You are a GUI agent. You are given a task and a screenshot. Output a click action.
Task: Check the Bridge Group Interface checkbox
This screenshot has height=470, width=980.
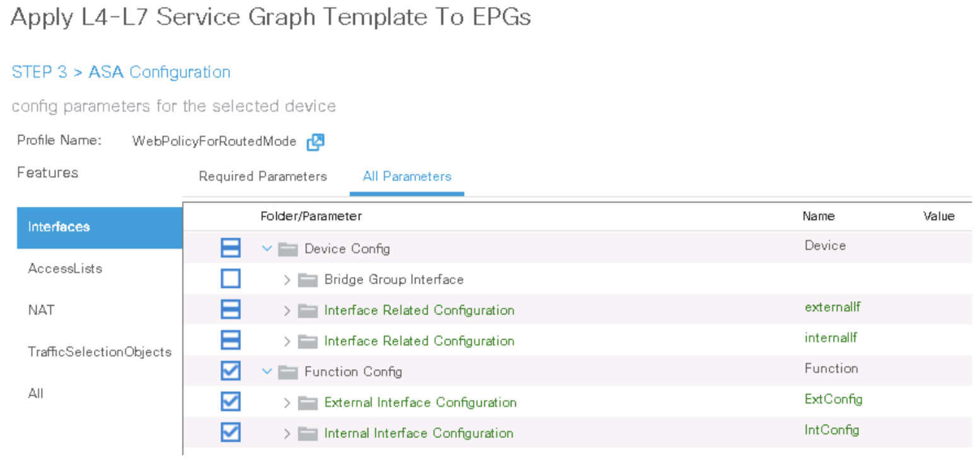231,278
